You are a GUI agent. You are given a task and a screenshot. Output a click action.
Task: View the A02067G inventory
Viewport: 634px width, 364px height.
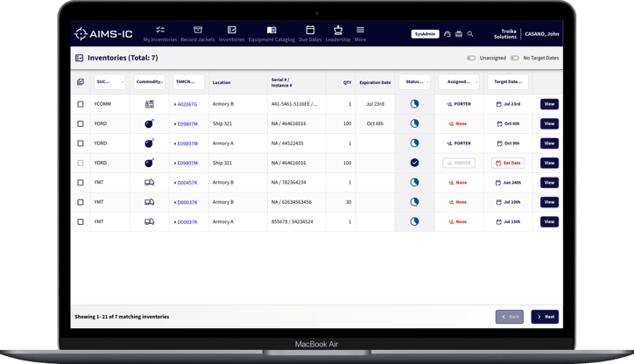[x=549, y=104]
